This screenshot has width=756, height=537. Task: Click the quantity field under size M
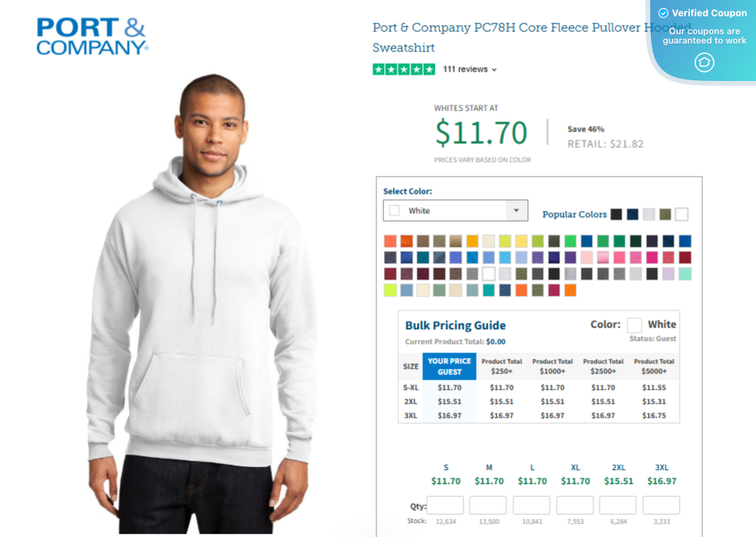point(488,505)
